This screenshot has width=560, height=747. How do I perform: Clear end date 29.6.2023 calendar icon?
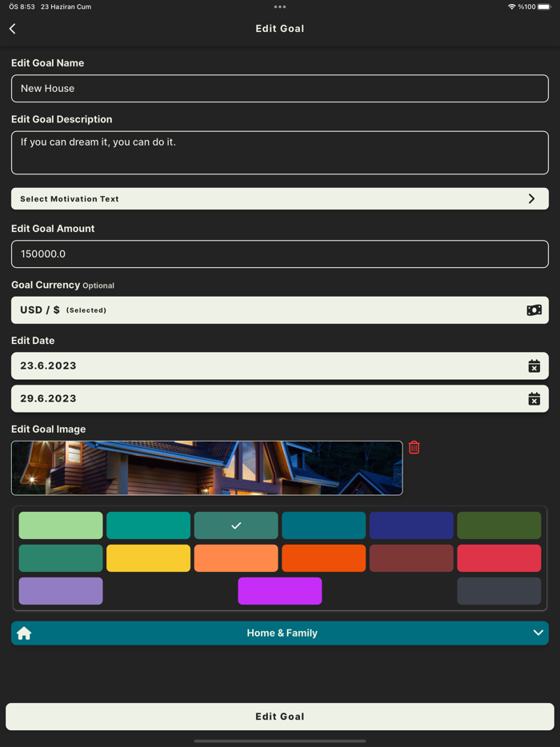click(534, 399)
